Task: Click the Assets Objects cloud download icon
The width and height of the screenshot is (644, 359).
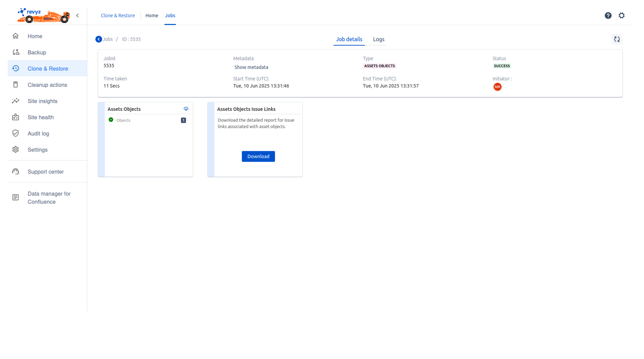Action: pyautogui.click(x=186, y=109)
